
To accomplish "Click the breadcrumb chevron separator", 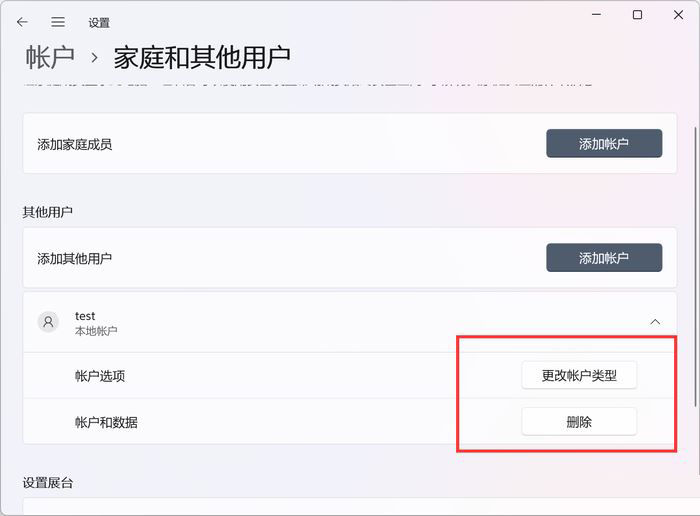I will (94, 58).
